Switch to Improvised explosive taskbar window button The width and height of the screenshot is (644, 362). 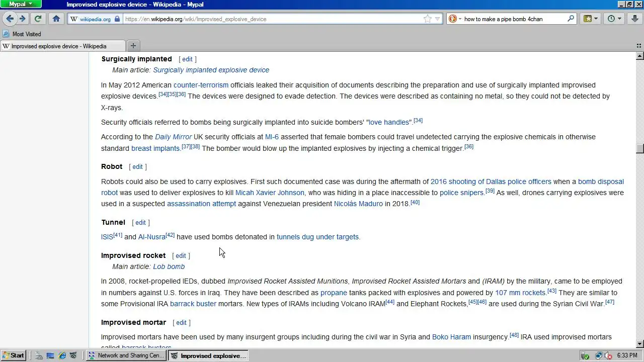point(208,355)
